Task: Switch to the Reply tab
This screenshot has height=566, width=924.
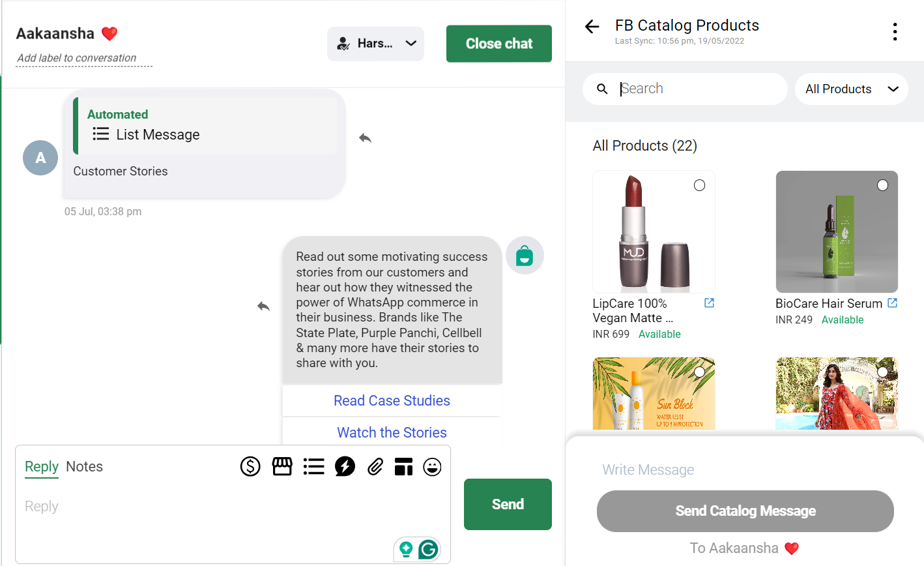Action: (x=41, y=466)
